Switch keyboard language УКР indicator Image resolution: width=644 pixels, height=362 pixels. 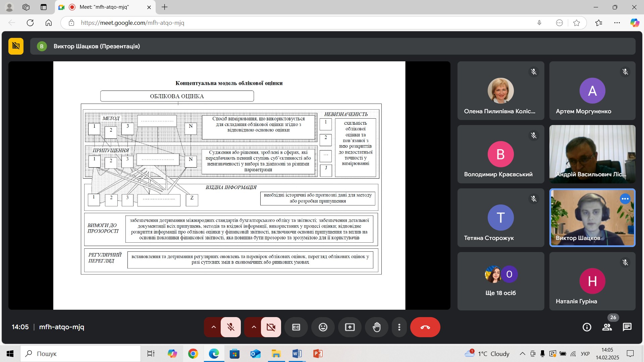(x=585, y=354)
